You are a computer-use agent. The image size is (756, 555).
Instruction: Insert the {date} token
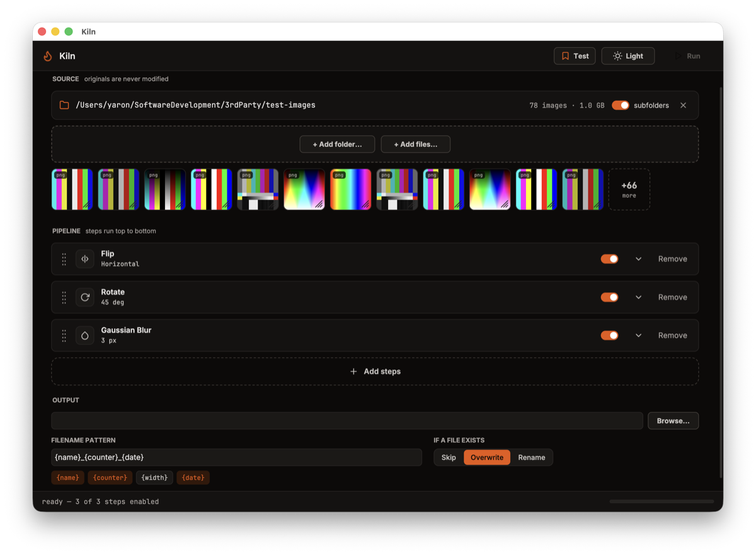pos(193,478)
